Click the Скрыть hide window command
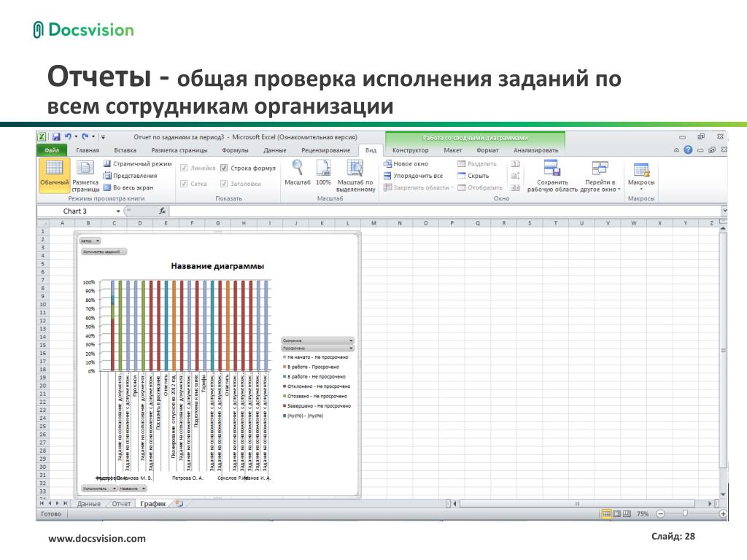Image resolution: width=747 pixels, height=560 pixels. (473, 176)
